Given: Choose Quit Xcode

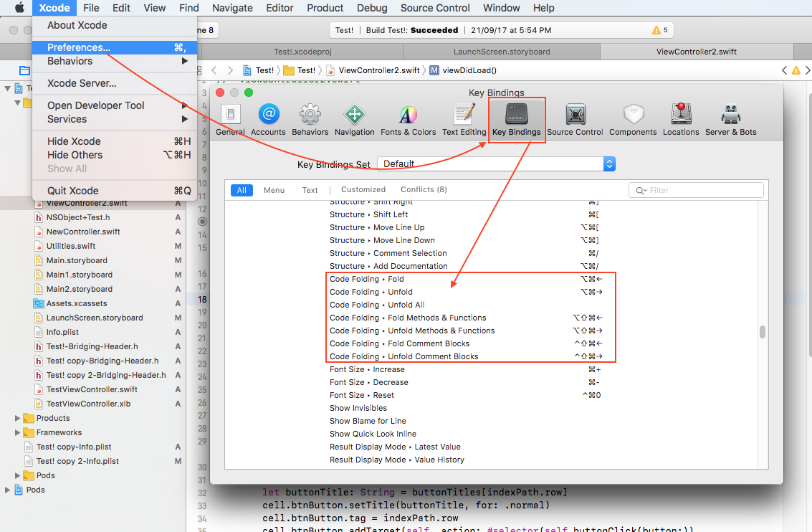Looking at the screenshot, I should coord(115,191).
